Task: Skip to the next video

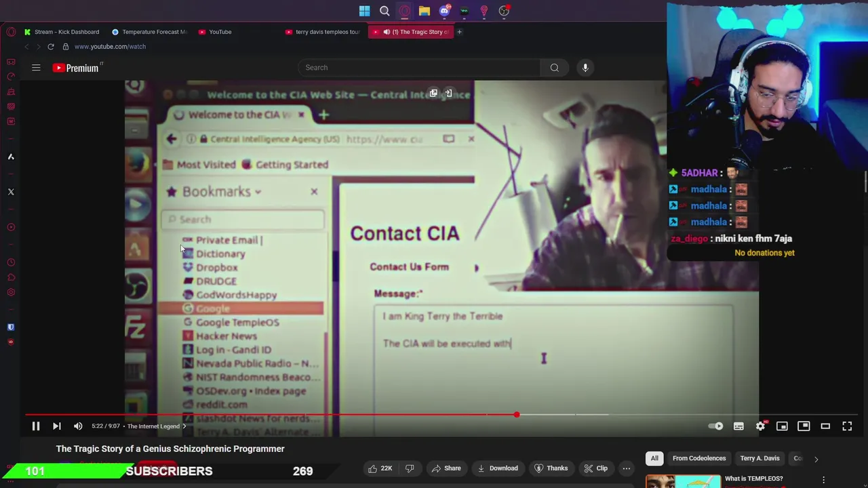Action: coord(57,426)
